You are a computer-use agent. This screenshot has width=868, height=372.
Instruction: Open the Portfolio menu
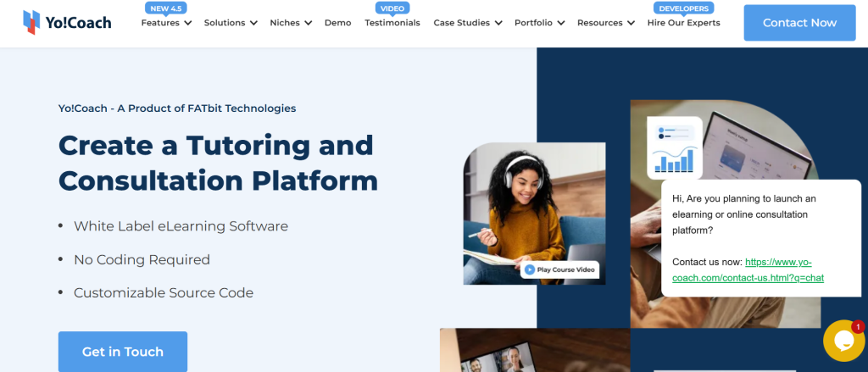click(533, 23)
